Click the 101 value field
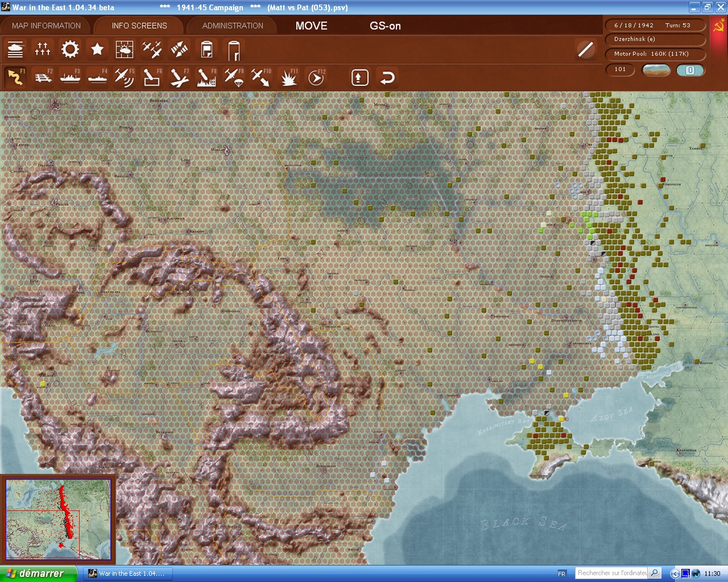Image resolution: width=728 pixels, height=582 pixels. tap(621, 69)
